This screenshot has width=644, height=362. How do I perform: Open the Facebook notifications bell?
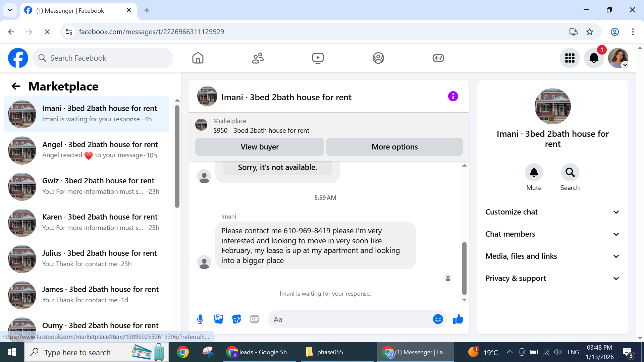coord(594,58)
